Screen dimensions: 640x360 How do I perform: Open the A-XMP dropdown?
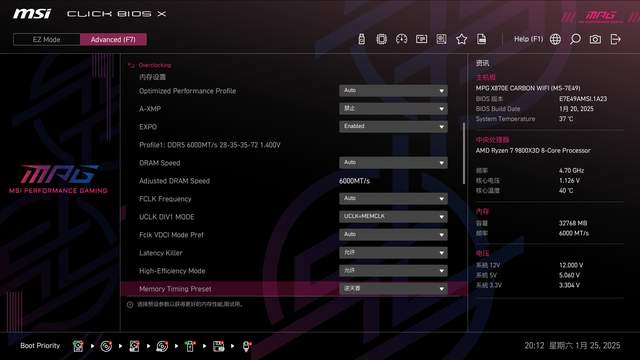pos(393,109)
